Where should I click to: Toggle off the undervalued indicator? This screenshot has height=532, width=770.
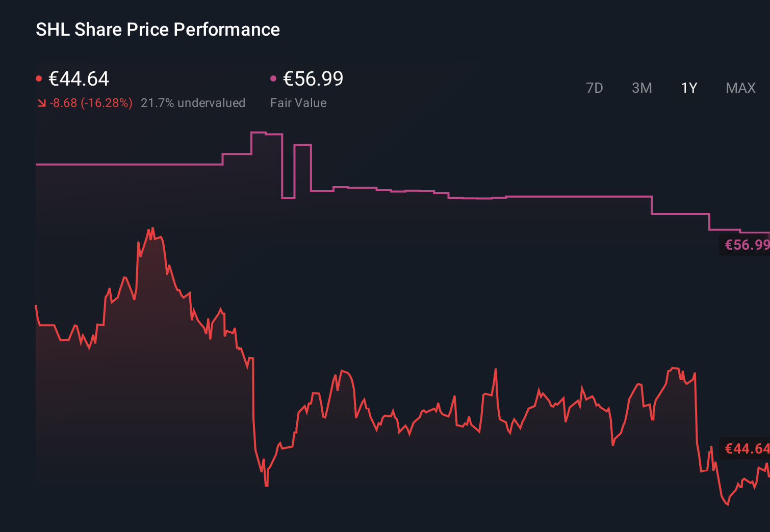(193, 103)
